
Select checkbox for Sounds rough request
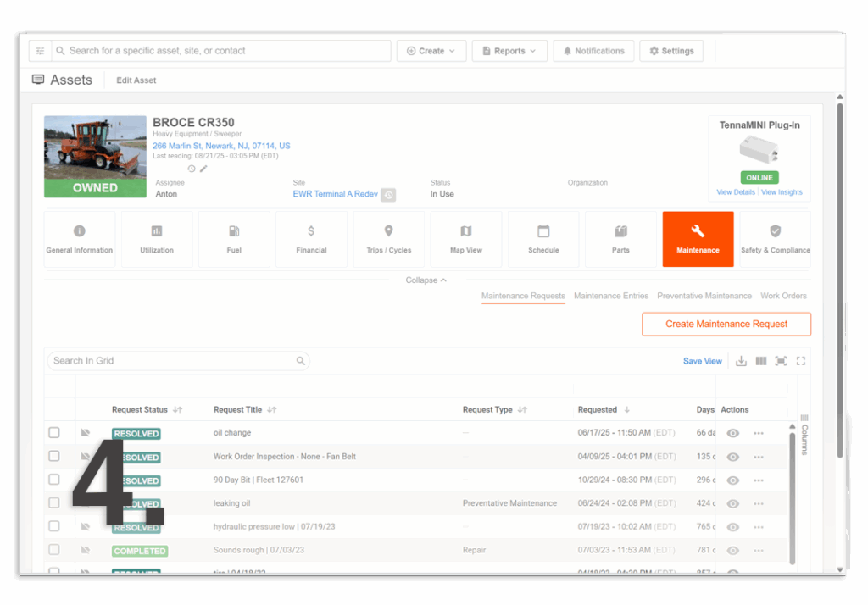(54, 550)
